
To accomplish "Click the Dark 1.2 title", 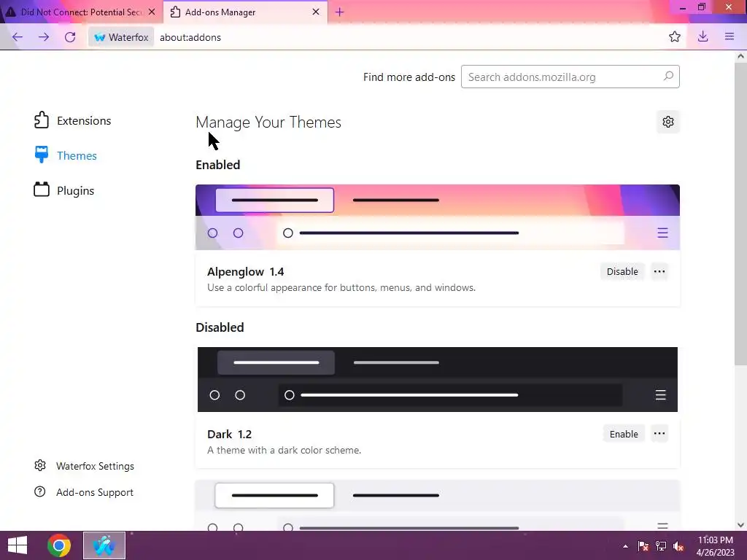I will click(229, 435).
